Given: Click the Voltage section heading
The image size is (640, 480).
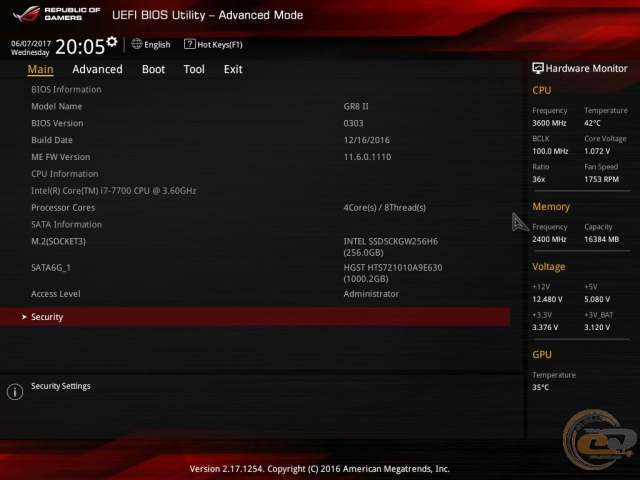Looking at the screenshot, I should pos(549,267).
